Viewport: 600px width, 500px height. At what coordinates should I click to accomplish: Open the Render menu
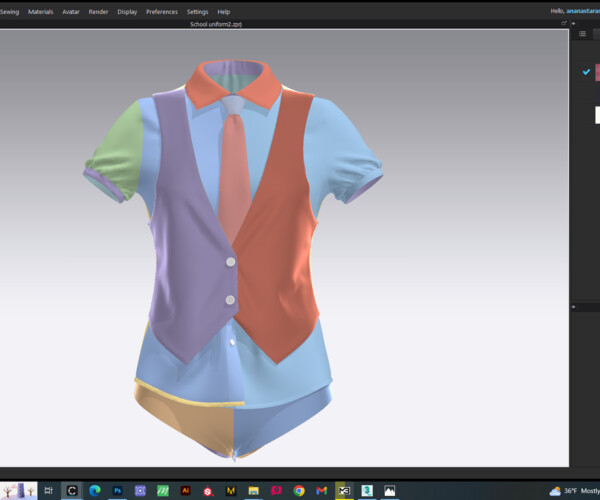click(x=98, y=12)
